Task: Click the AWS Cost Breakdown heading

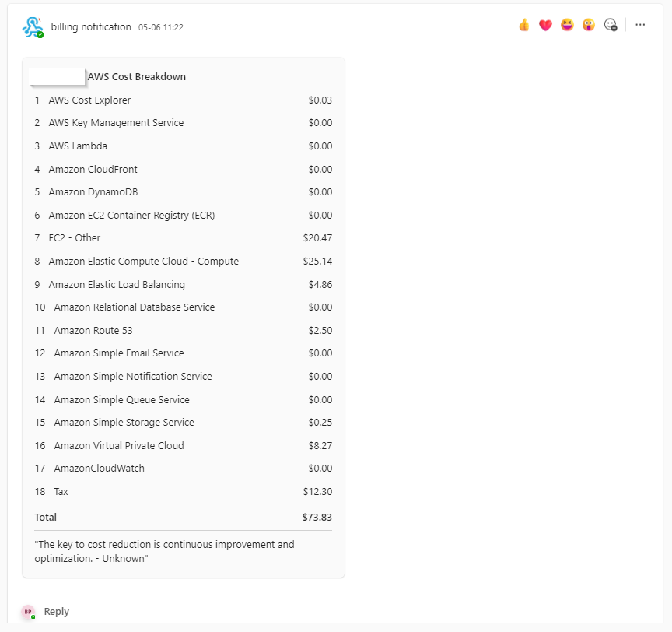Action: 137,77
